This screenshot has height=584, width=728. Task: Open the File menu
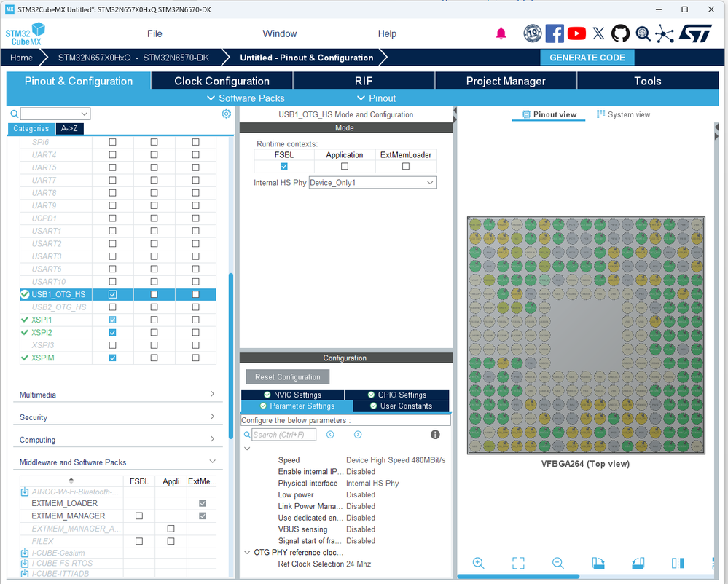pyautogui.click(x=154, y=34)
